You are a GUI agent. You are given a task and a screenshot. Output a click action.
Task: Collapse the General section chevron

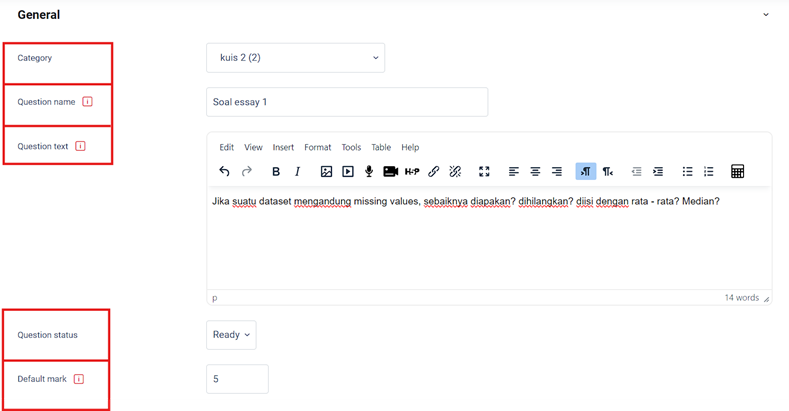pos(766,15)
